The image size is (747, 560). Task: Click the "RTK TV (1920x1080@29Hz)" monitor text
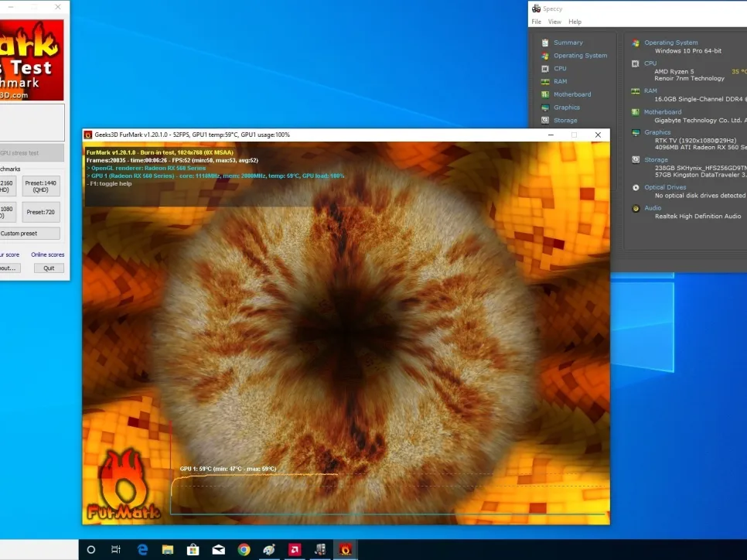695,141
